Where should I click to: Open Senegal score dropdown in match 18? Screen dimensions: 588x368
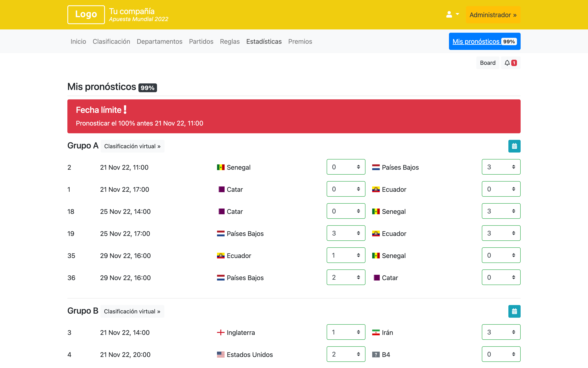pyautogui.click(x=501, y=211)
